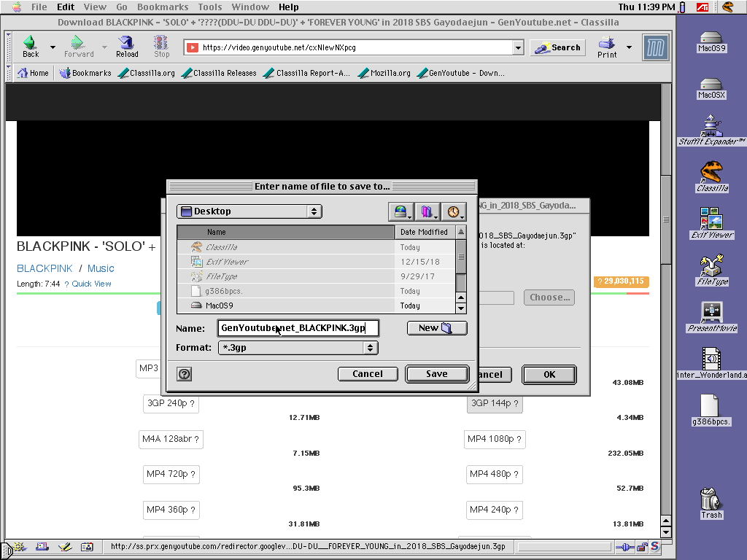Click the Forward navigation icon
This screenshot has width=747, height=560.
[79, 46]
